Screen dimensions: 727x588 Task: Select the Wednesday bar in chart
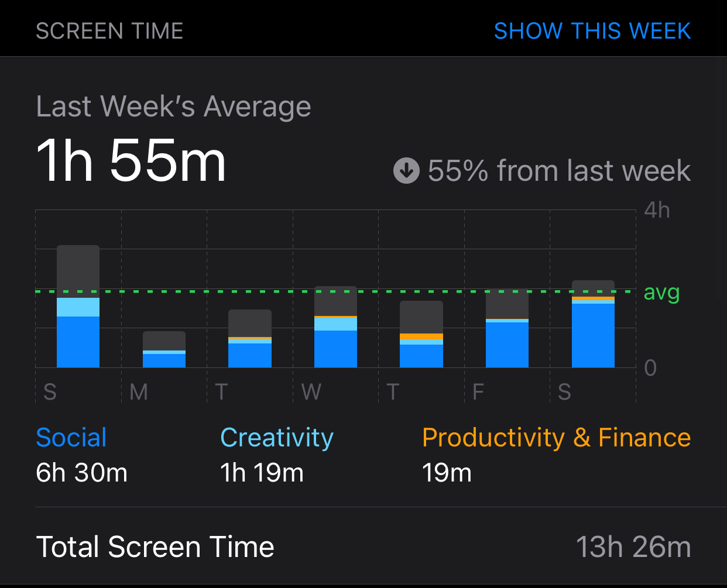pos(335,326)
